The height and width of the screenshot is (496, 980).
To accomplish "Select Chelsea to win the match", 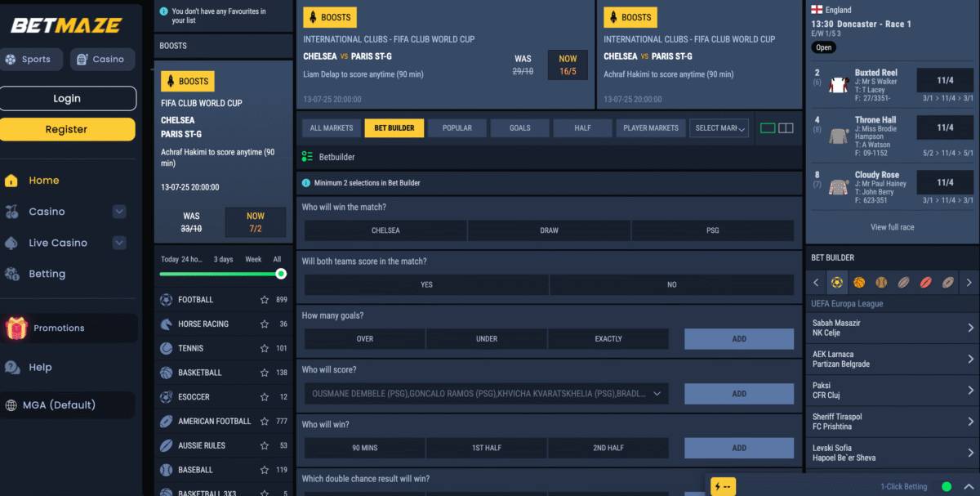I will [385, 230].
